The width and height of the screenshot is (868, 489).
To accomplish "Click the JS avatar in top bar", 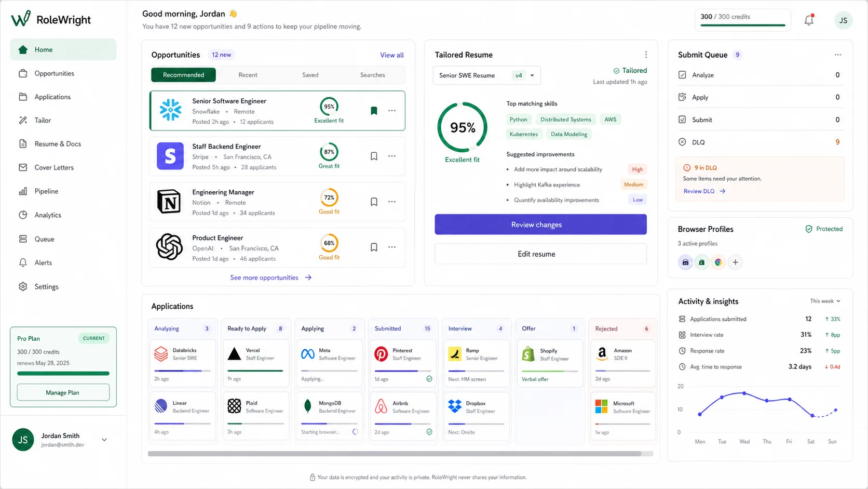I will 843,20.
